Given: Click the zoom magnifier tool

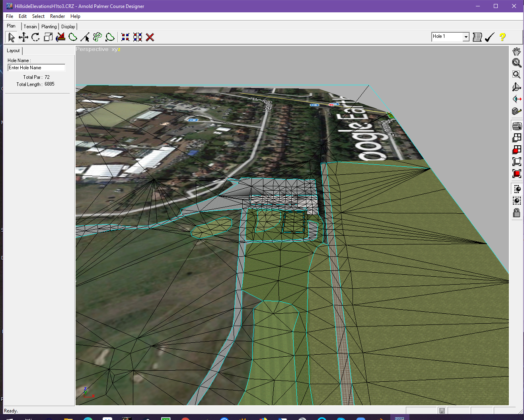Looking at the screenshot, I should (516, 63).
